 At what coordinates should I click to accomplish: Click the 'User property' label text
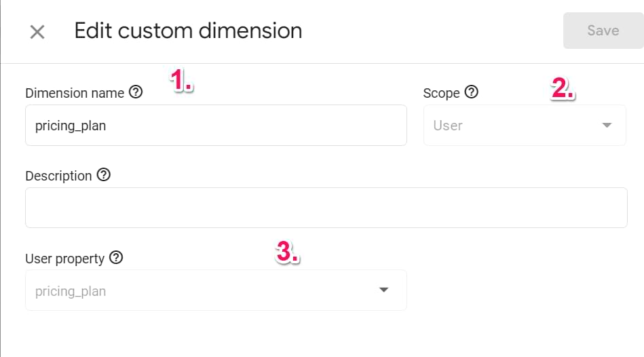pyautogui.click(x=64, y=259)
